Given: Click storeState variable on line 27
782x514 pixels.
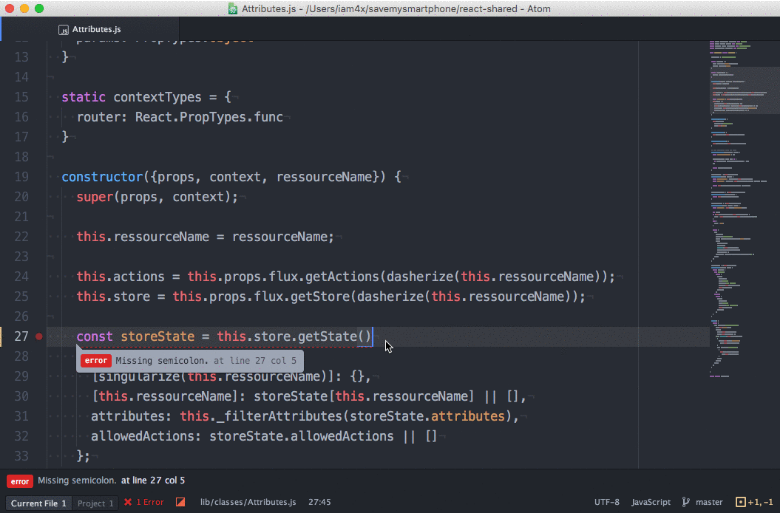Looking at the screenshot, I should click(158, 337).
